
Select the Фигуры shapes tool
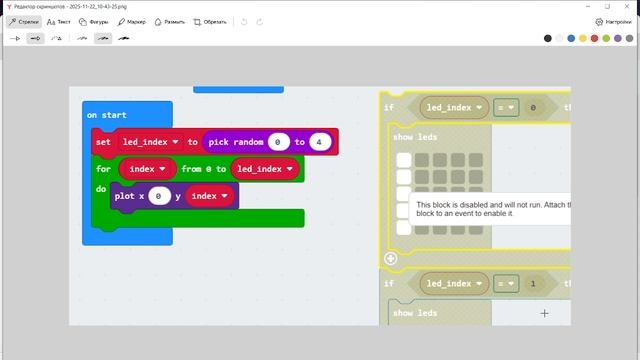point(93,22)
